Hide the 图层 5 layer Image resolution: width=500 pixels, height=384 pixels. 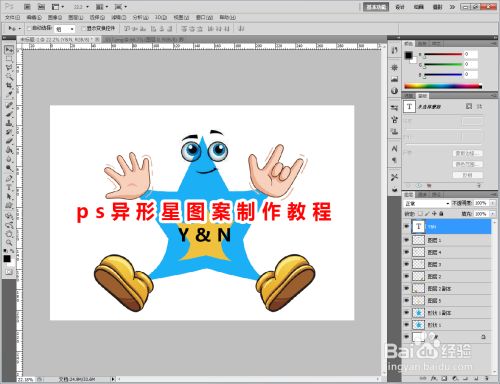406,300
